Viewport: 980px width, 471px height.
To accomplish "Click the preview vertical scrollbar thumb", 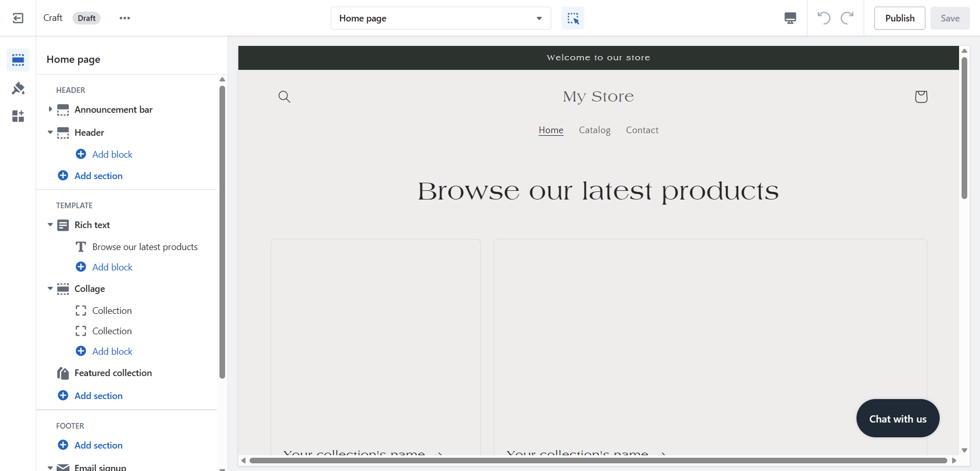I will (x=964, y=128).
